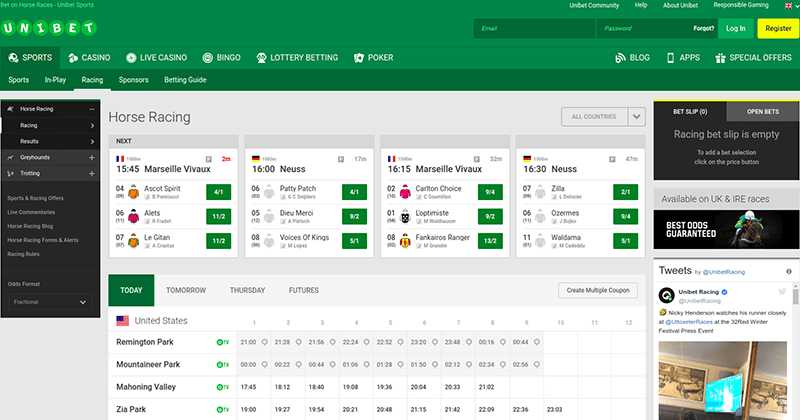Click the Ascot Spirit jockey silk icon
The width and height of the screenshot is (800, 420).
click(x=131, y=192)
